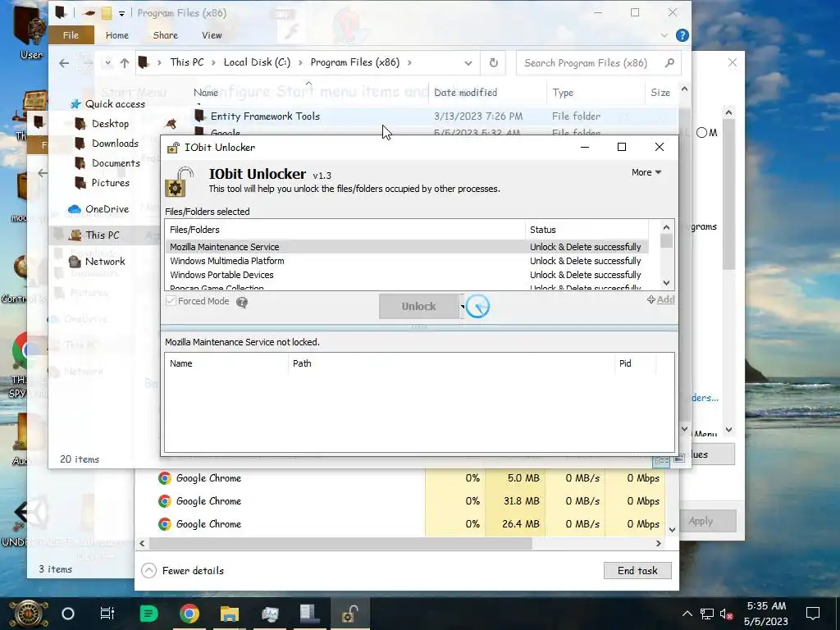Viewport: 840px width, 630px height.
Task: Open the address bar history dropdown
Action: click(468, 63)
